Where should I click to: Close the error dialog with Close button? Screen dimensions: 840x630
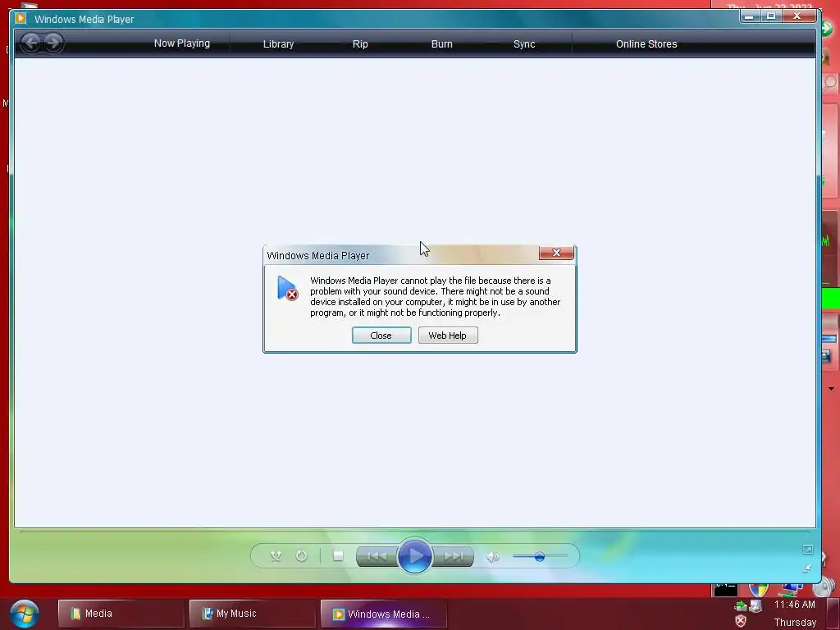click(381, 336)
